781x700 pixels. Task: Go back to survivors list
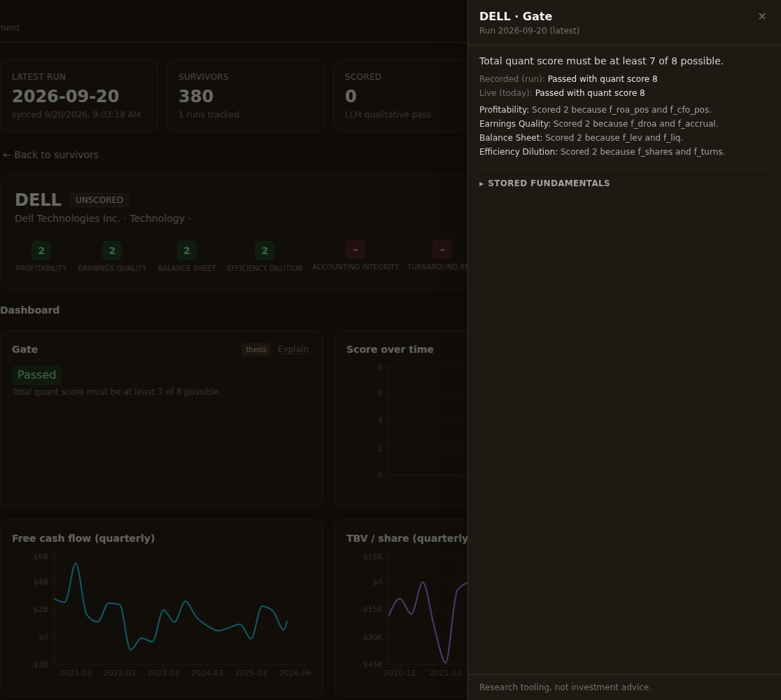point(51,155)
